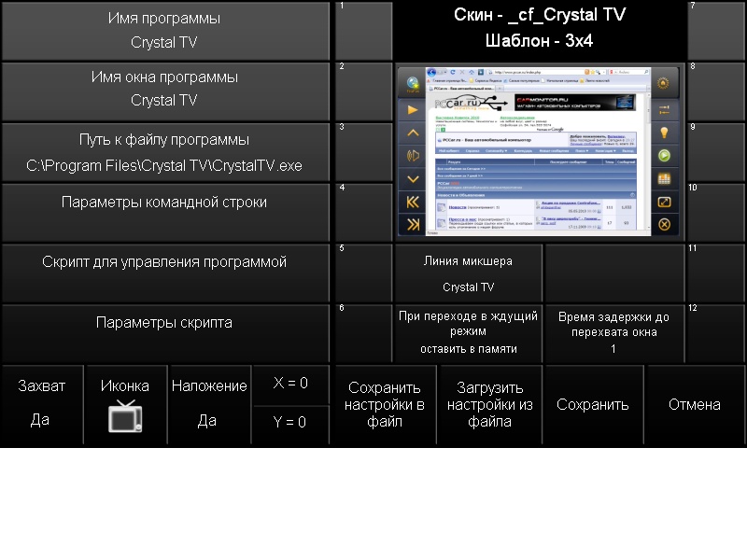The image size is (747, 560).
Task: Set the Y = 0 overlay coordinate
Action: pos(290,424)
